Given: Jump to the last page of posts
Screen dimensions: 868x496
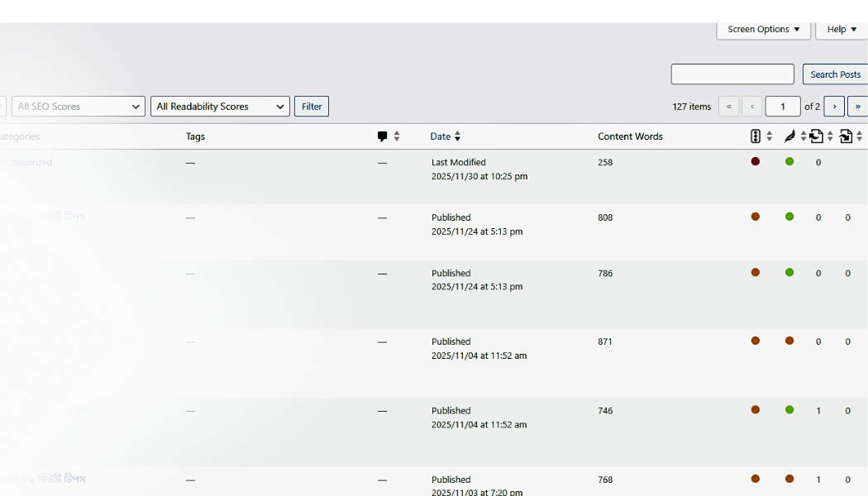Looking at the screenshot, I should (857, 107).
